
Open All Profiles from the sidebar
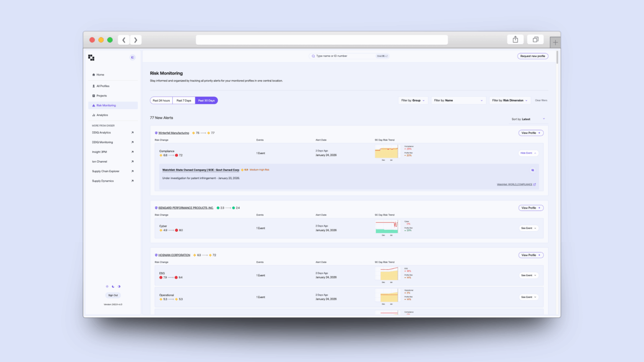(x=102, y=86)
